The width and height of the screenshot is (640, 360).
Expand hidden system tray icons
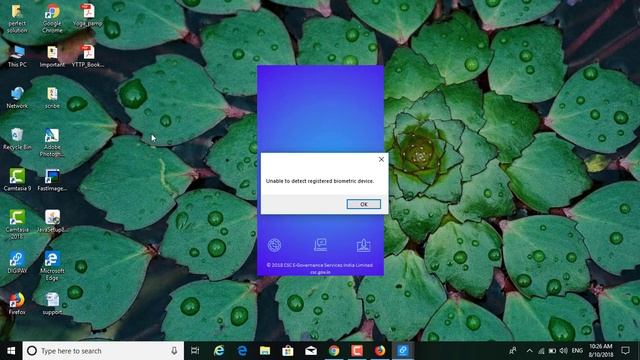(529, 351)
